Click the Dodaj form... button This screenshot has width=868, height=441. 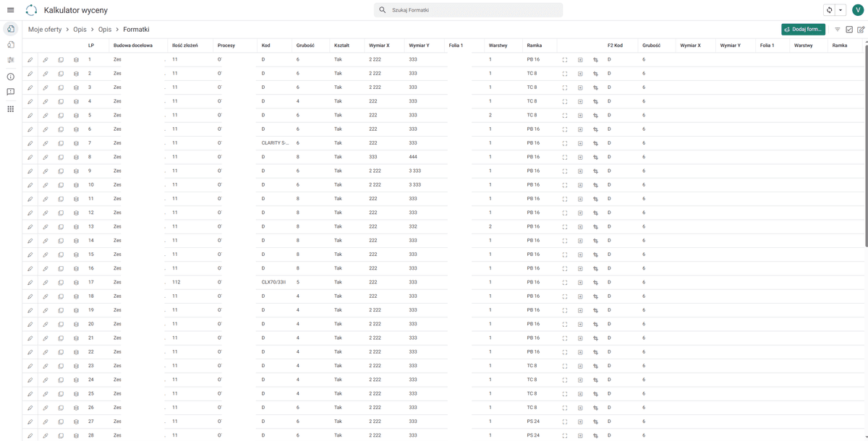(803, 30)
